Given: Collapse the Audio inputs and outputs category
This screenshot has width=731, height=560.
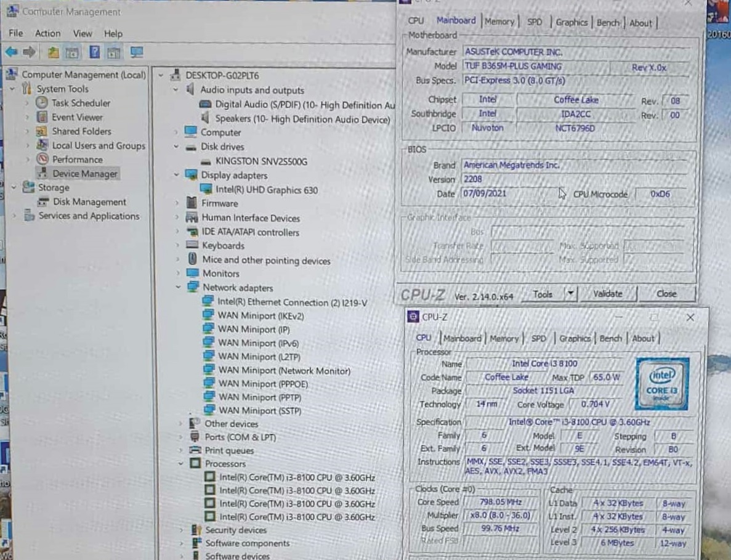Looking at the screenshot, I should click(x=176, y=89).
